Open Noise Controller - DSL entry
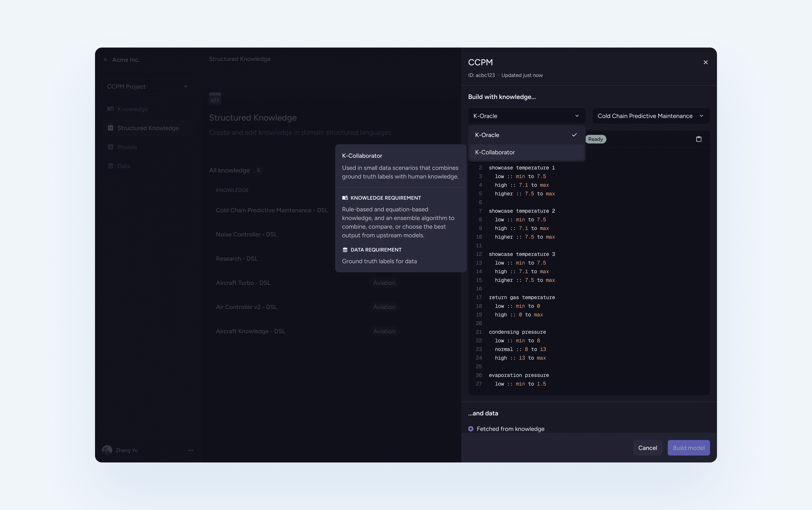This screenshot has width=812, height=510. pyautogui.click(x=246, y=234)
